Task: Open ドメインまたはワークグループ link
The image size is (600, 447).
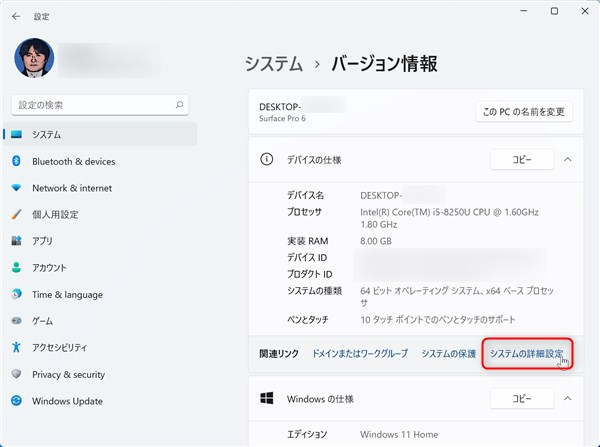Action: 360,353
